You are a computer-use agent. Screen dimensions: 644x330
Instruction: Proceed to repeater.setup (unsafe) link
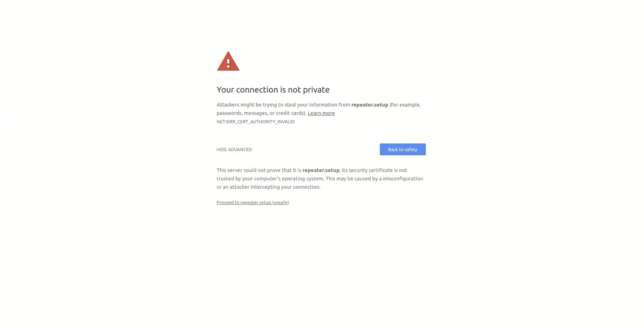click(x=252, y=203)
